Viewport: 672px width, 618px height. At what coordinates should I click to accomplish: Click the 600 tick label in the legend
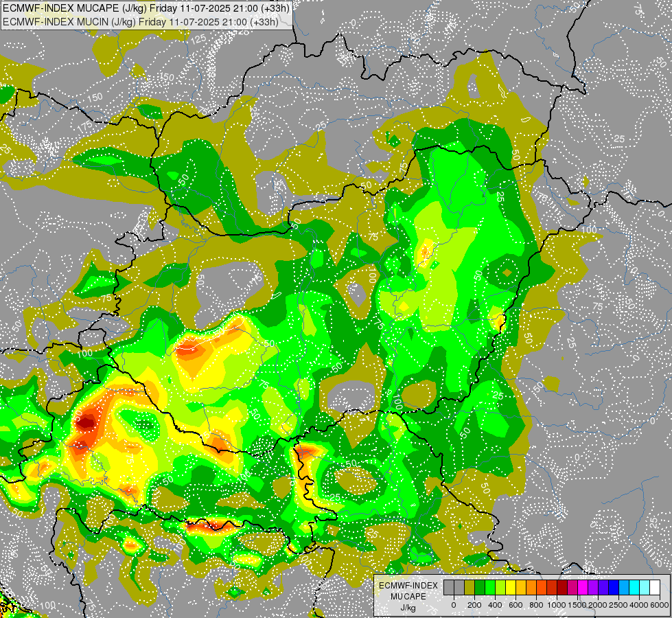point(515,605)
